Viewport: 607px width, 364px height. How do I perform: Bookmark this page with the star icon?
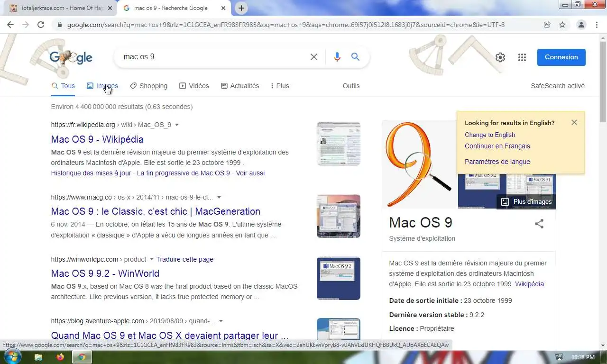click(562, 25)
